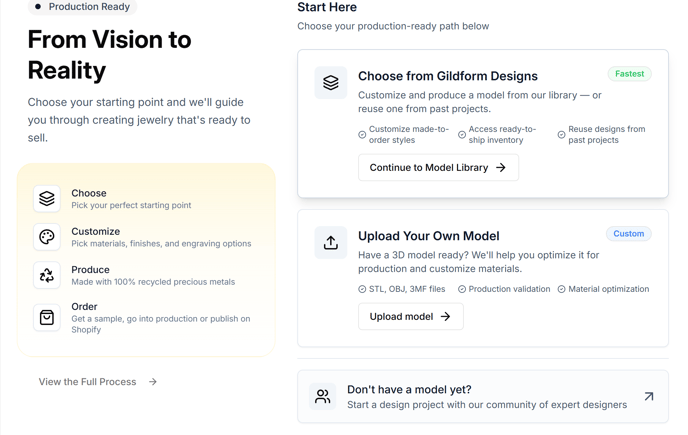Screen dimensions: 688x435
Task: Click checkmark next to Material optimization
Action: pyautogui.click(x=561, y=289)
